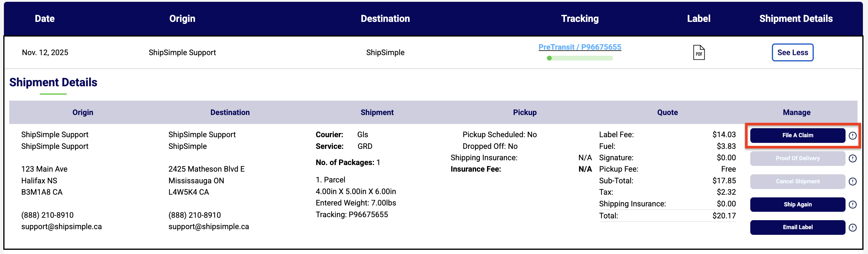
Task: Click info icon beside Cancel Shipment
Action: (x=852, y=182)
